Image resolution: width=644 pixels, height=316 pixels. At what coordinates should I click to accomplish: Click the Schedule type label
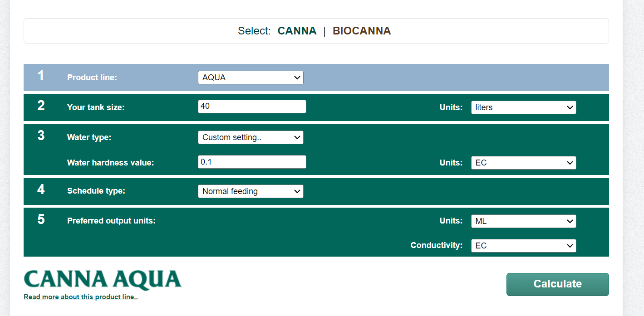(96, 191)
